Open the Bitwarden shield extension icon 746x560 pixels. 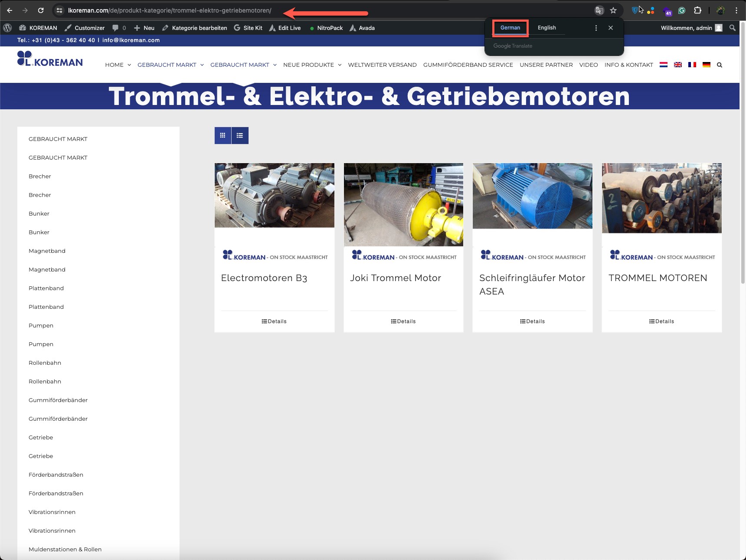[635, 10]
